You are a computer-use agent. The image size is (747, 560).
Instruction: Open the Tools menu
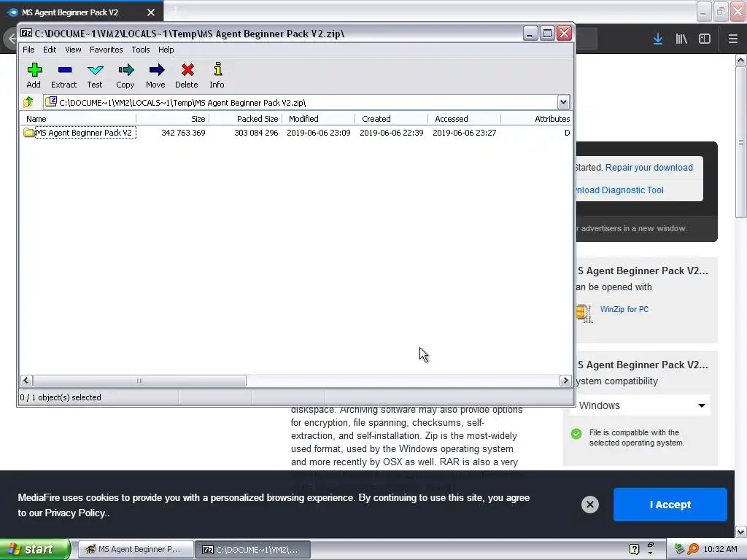pos(141,50)
